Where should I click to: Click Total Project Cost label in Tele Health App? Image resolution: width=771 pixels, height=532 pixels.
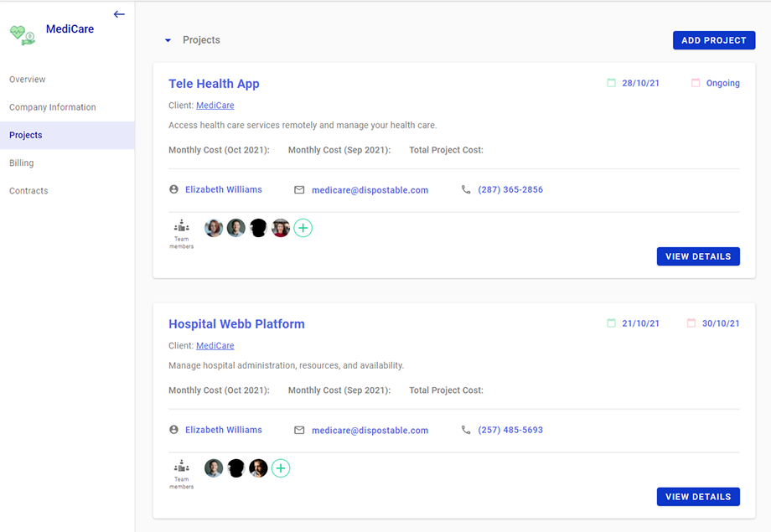tap(446, 150)
